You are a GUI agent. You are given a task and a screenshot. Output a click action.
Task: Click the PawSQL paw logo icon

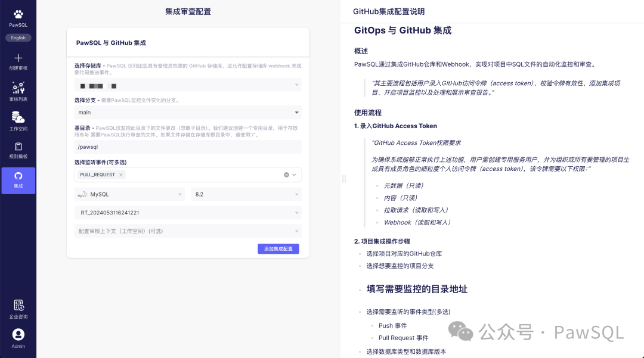pos(18,14)
